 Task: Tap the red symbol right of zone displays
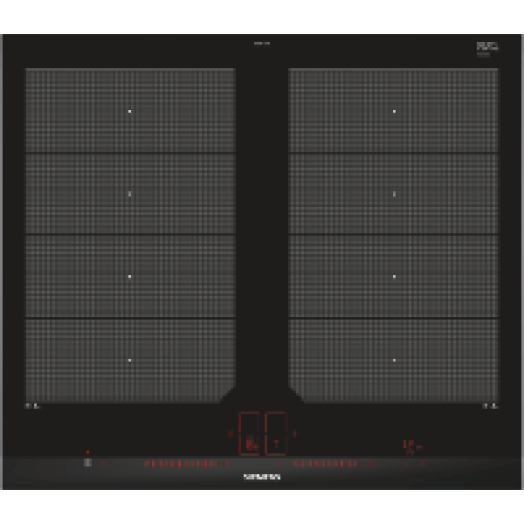coord(294,433)
